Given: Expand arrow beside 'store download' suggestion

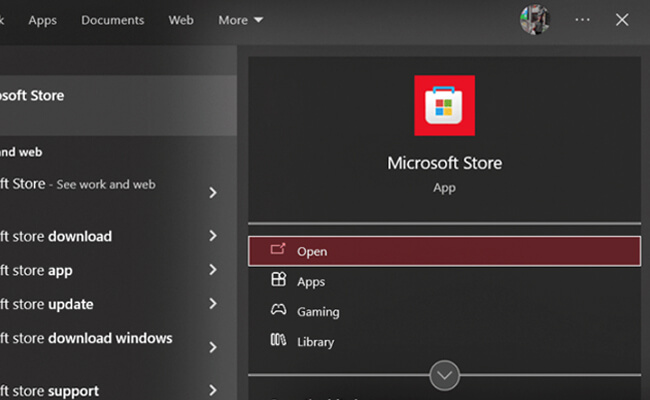Looking at the screenshot, I should [x=213, y=235].
